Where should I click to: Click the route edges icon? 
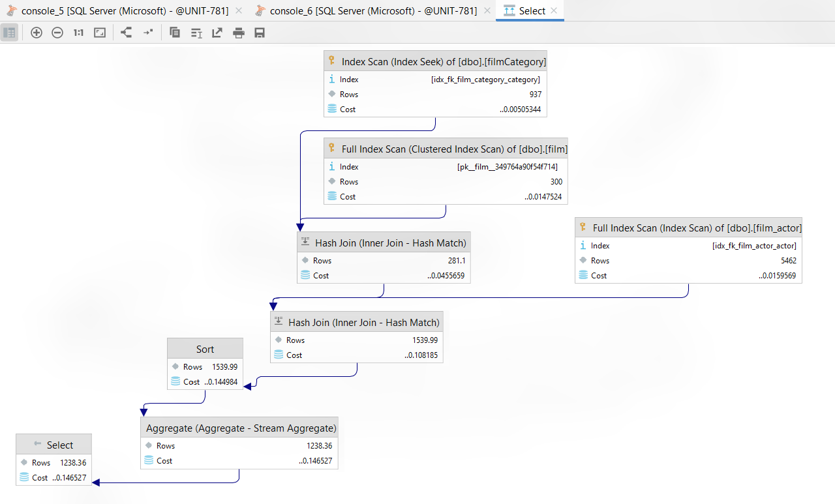point(148,33)
